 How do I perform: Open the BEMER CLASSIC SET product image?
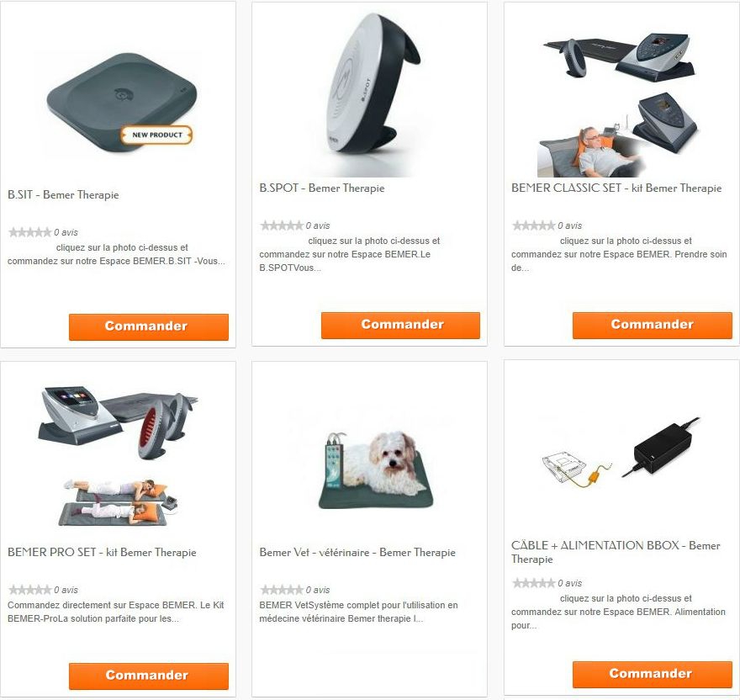[x=618, y=103]
